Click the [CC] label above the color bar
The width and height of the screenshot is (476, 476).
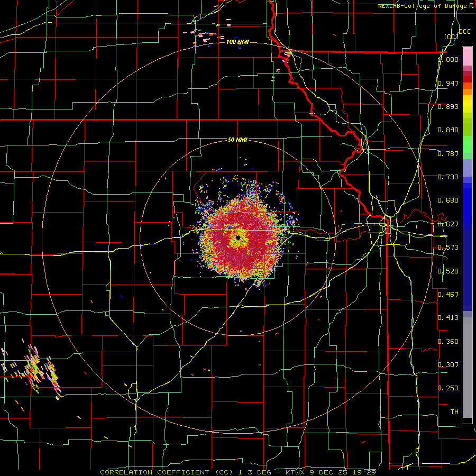451,36
